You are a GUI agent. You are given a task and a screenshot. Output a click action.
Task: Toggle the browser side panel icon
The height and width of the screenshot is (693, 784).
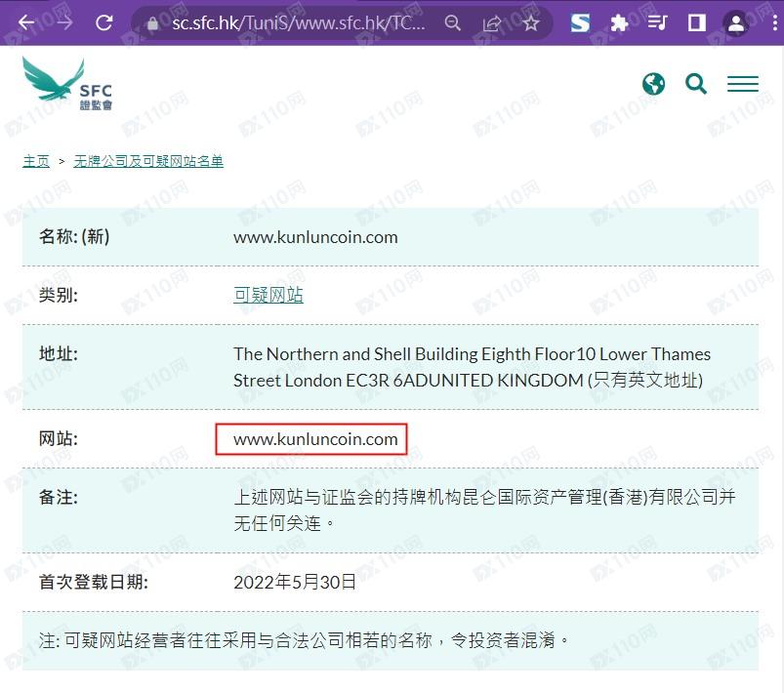(696, 23)
